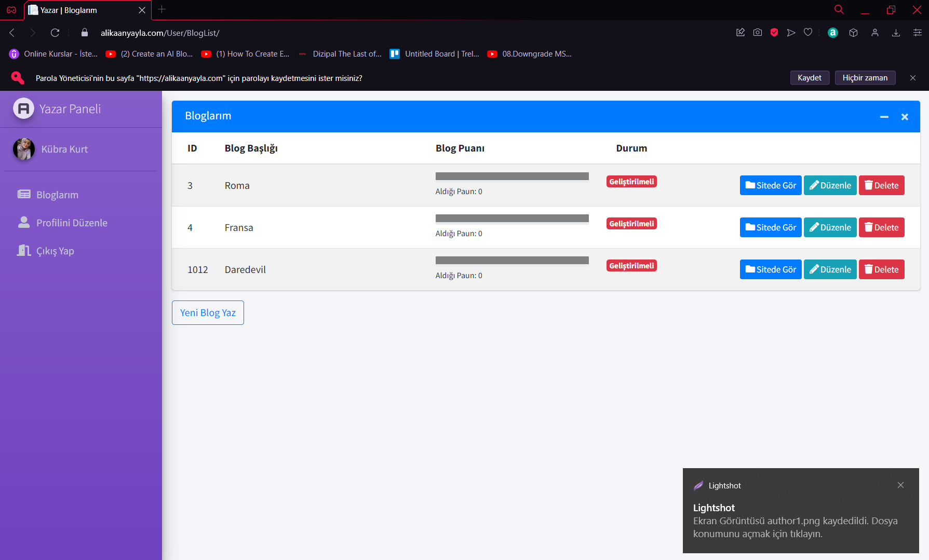The height and width of the screenshot is (560, 929).
Task: Open the Dizipal The Last of... bookmark
Action: [x=340, y=54]
